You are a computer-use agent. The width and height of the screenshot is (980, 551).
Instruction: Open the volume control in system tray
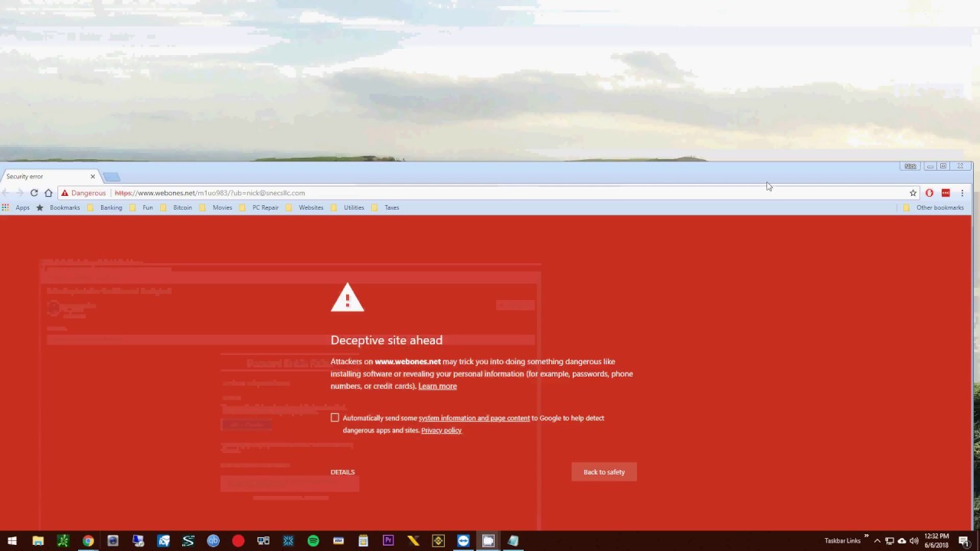913,541
